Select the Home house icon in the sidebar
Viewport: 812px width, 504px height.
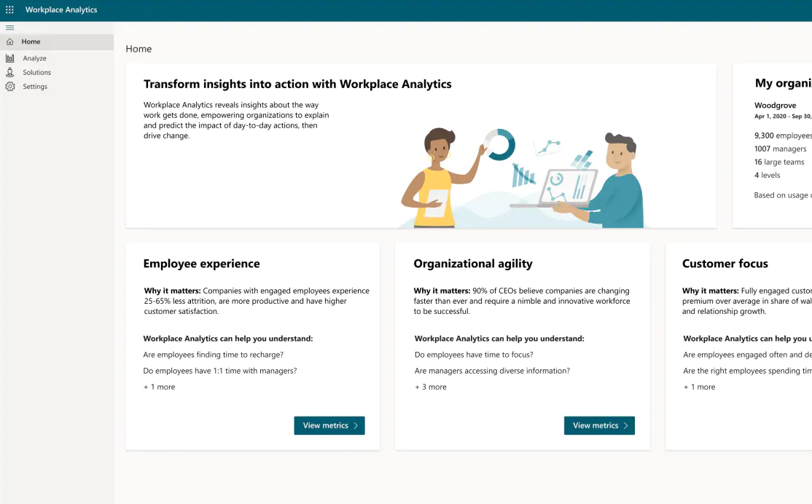(10, 42)
